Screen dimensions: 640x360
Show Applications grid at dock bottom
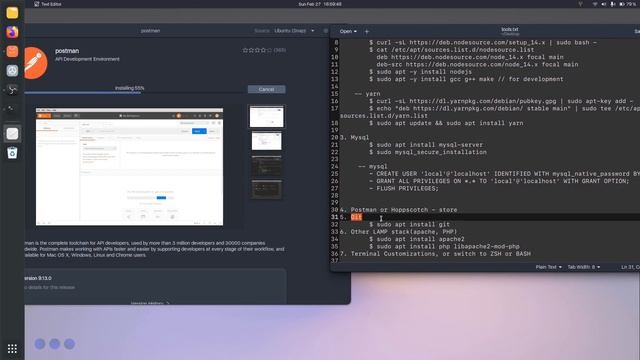tap(12, 349)
